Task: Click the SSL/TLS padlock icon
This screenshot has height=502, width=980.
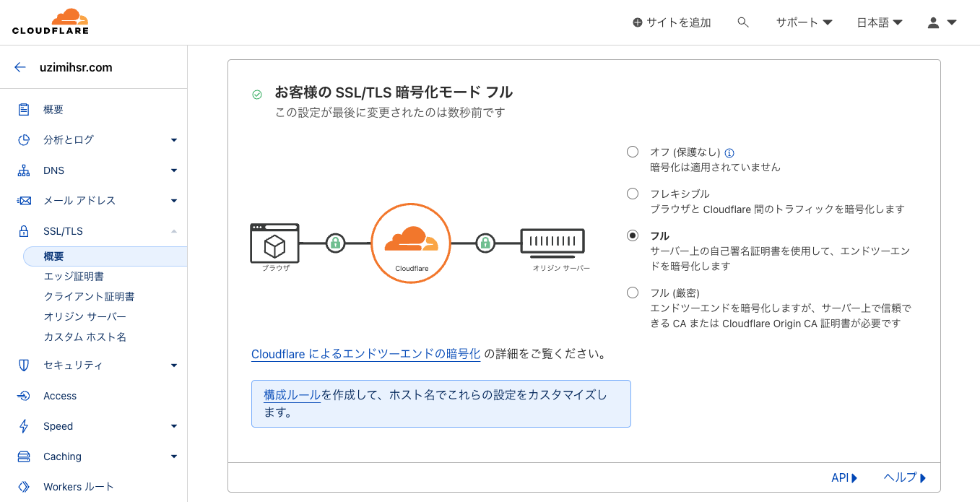Action: point(24,231)
